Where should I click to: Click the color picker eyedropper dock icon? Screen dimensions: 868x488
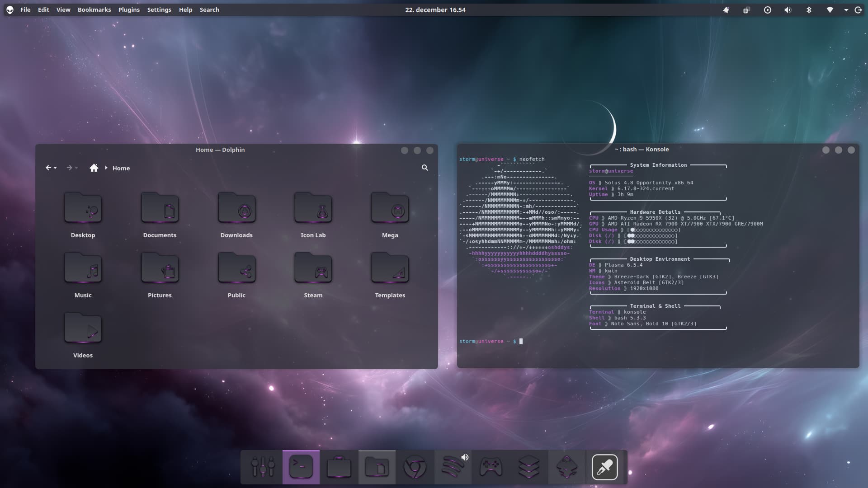(604, 467)
